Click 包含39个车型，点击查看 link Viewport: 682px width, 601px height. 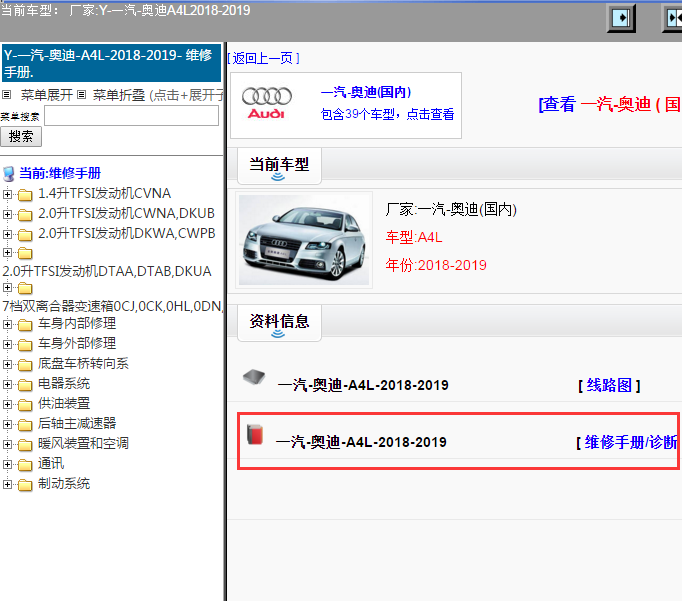pyautogui.click(x=387, y=114)
